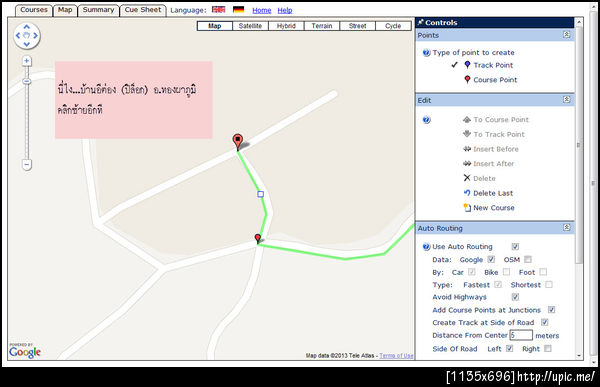
Task: Enable OSM data checkbox
Action: point(528,259)
